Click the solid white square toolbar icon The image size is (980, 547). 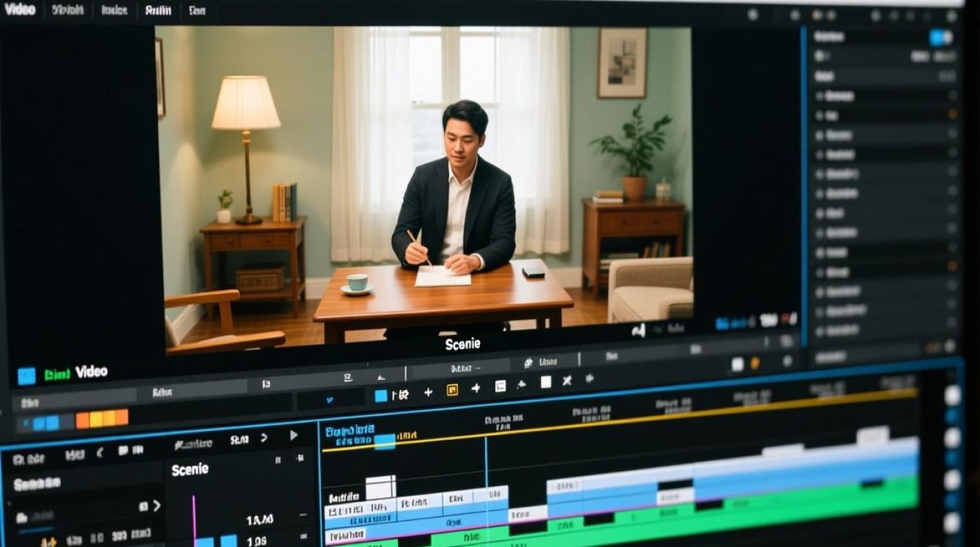point(545,382)
